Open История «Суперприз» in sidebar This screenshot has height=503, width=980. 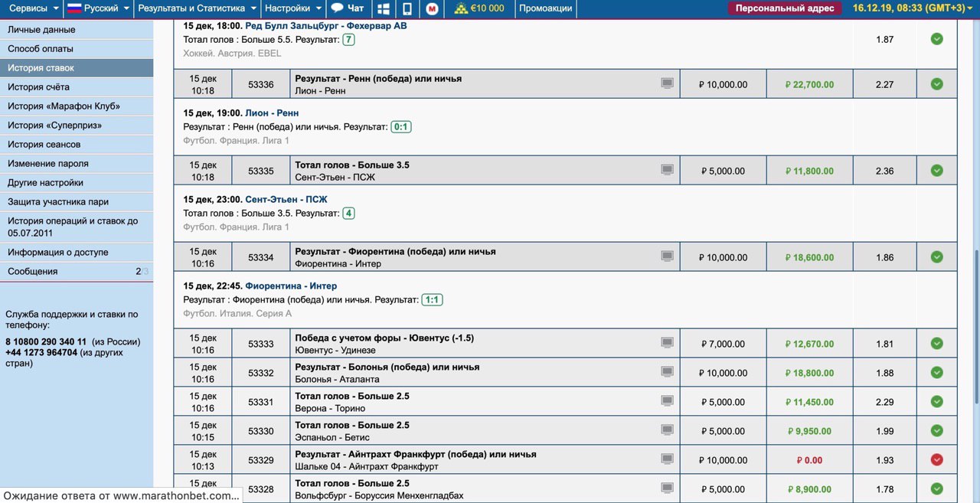click(77, 126)
